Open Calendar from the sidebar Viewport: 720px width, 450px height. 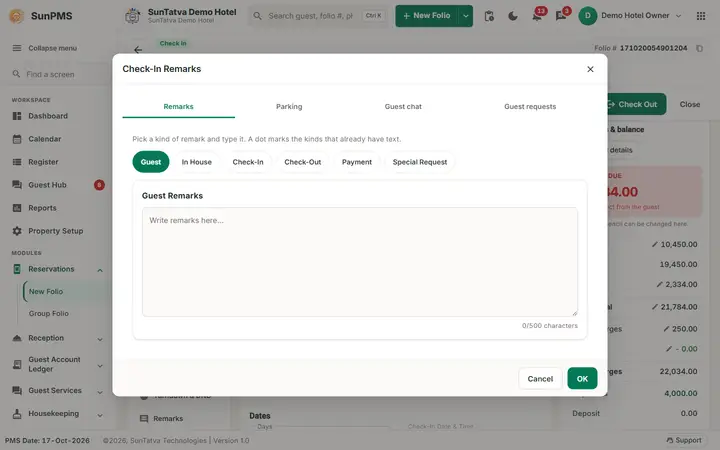point(45,139)
